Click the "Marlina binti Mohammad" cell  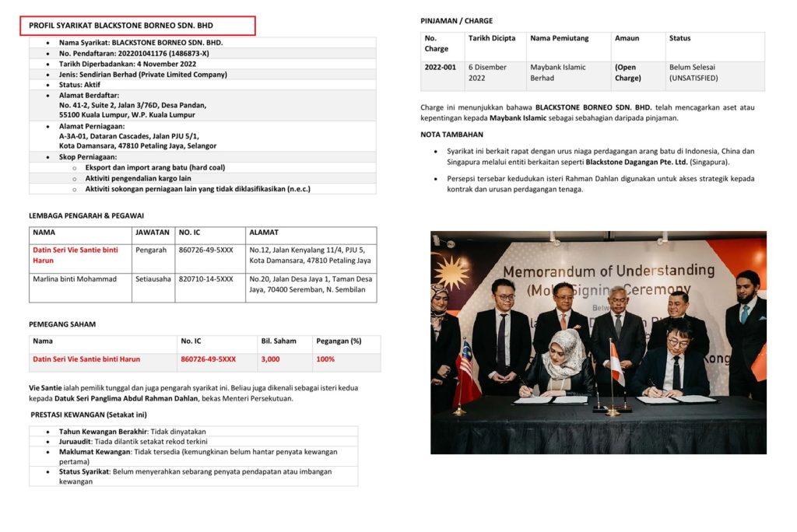tap(75, 279)
